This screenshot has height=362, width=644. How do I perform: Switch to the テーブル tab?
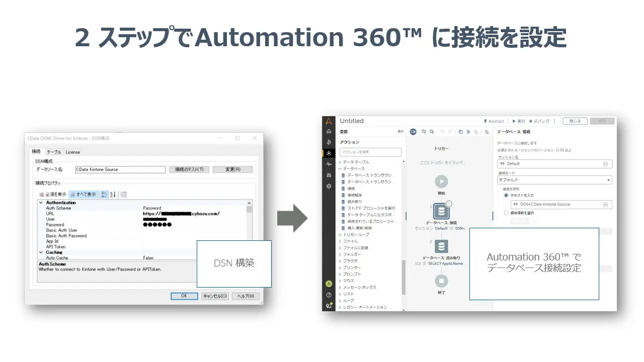pos(53,152)
